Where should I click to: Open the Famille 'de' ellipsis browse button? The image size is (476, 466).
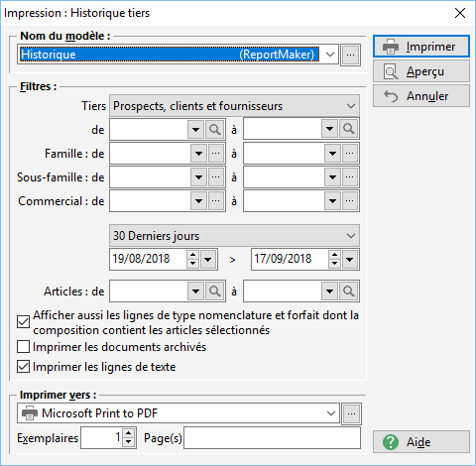(x=216, y=154)
